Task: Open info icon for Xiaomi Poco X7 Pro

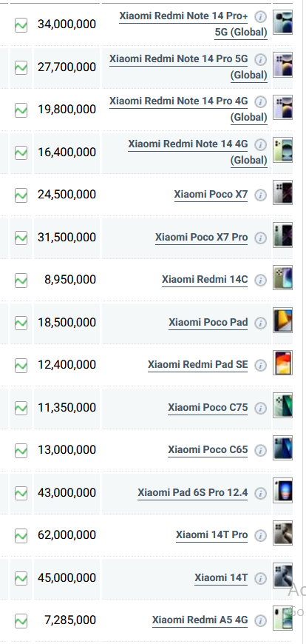Action: point(260,238)
